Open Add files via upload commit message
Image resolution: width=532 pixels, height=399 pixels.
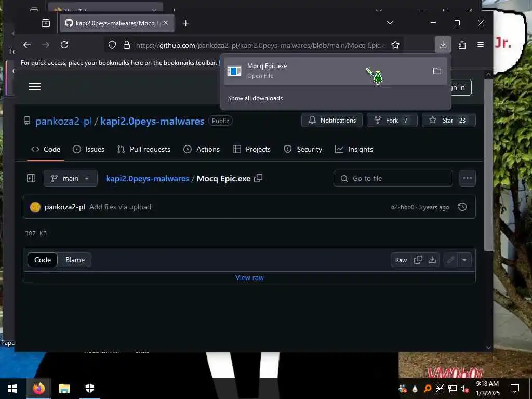point(120,207)
